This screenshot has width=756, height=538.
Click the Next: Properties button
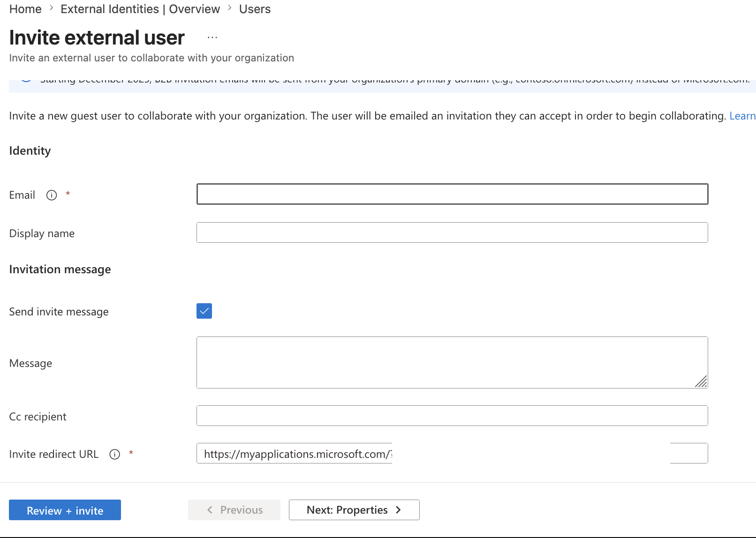[354, 510]
